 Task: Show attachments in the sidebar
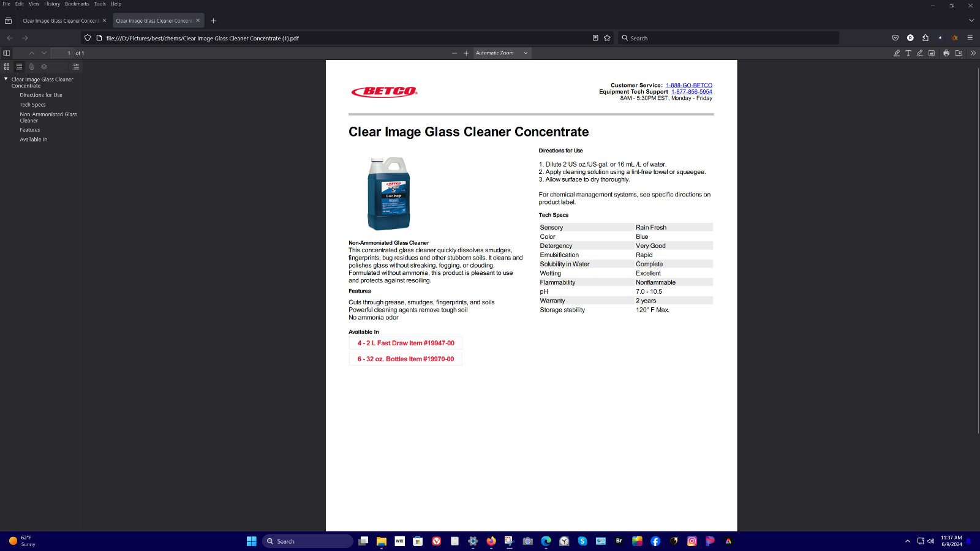click(x=32, y=66)
